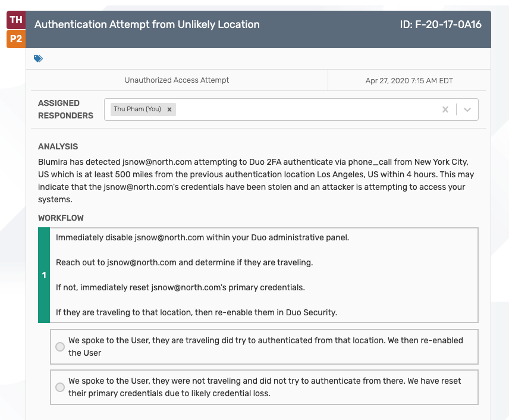
Task: Click the 'Thu Pham (You)' responder chip
Action: (x=137, y=109)
